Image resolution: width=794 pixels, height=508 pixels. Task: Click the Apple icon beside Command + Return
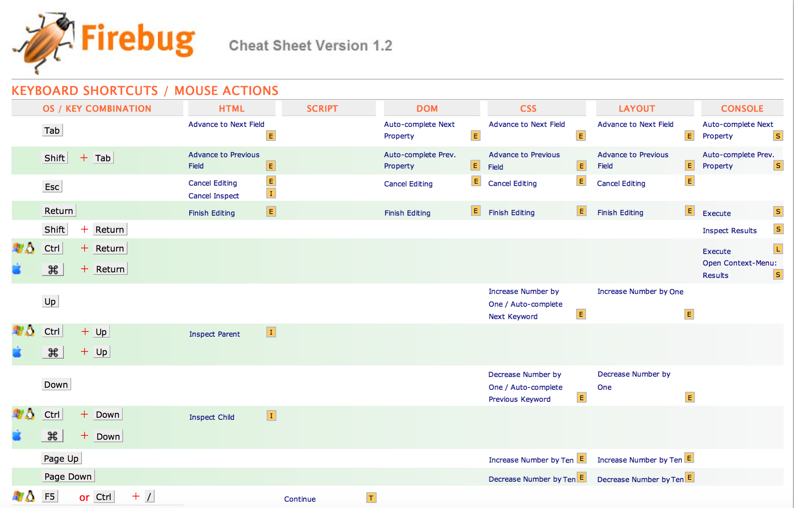(17, 269)
